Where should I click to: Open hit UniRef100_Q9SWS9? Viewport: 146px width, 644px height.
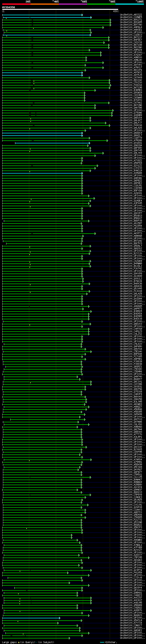click(131, 93)
